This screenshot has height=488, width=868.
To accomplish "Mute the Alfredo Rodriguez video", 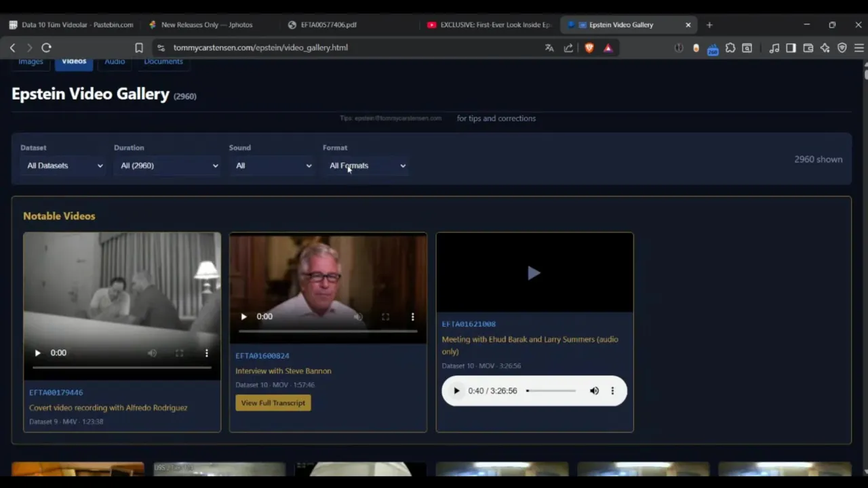I will [x=152, y=352].
